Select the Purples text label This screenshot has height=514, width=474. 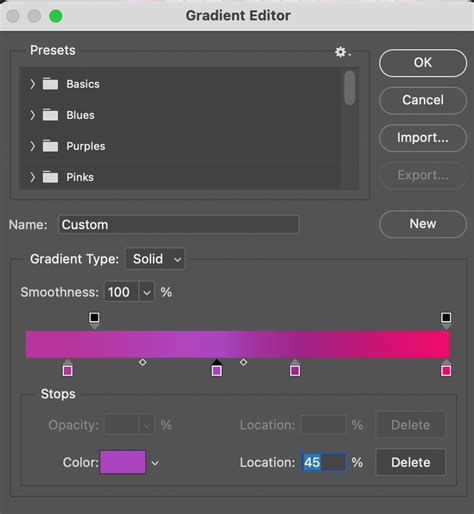[x=86, y=146]
